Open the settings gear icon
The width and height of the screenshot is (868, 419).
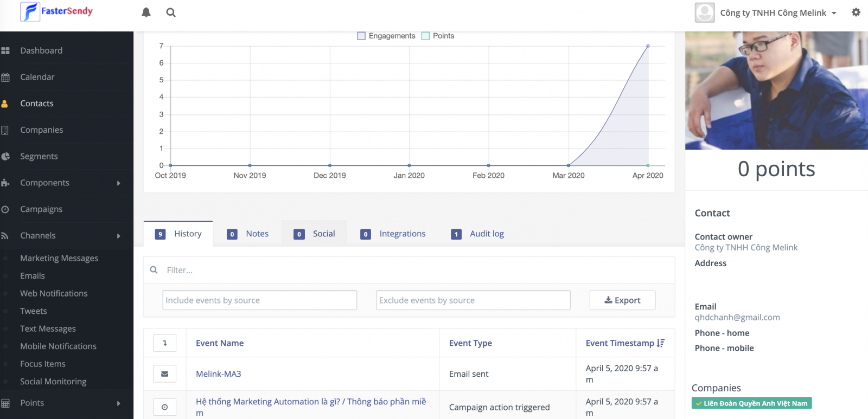(856, 12)
